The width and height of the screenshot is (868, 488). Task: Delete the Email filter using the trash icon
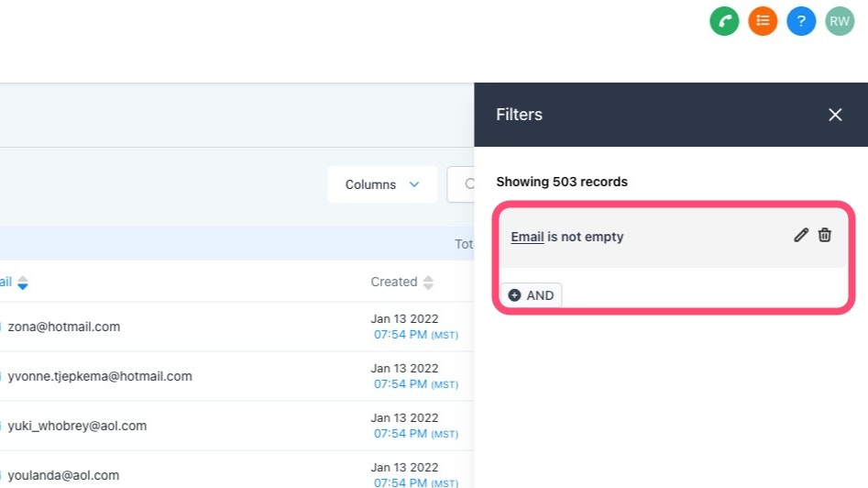pos(825,236)
